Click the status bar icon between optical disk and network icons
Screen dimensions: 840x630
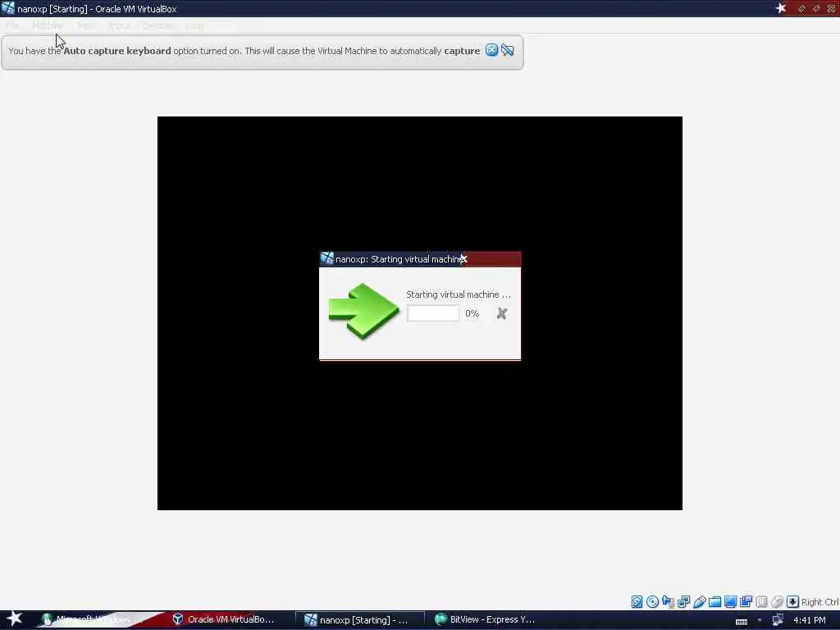coord(668,601)
